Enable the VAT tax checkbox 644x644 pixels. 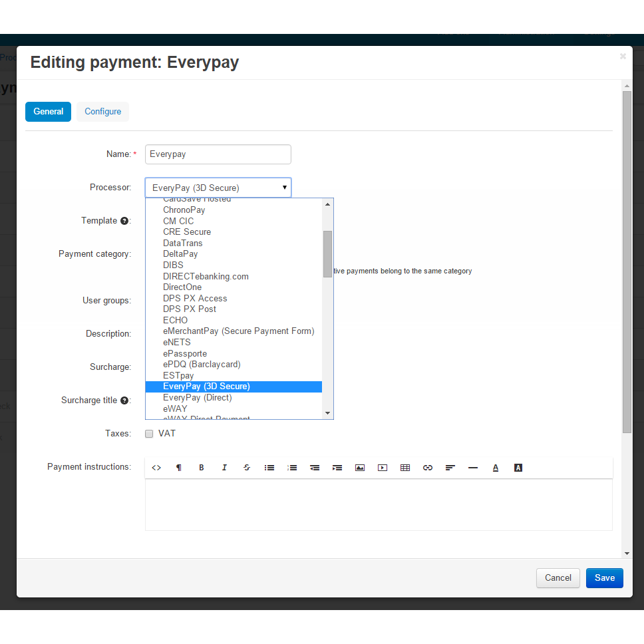point(149,434)
